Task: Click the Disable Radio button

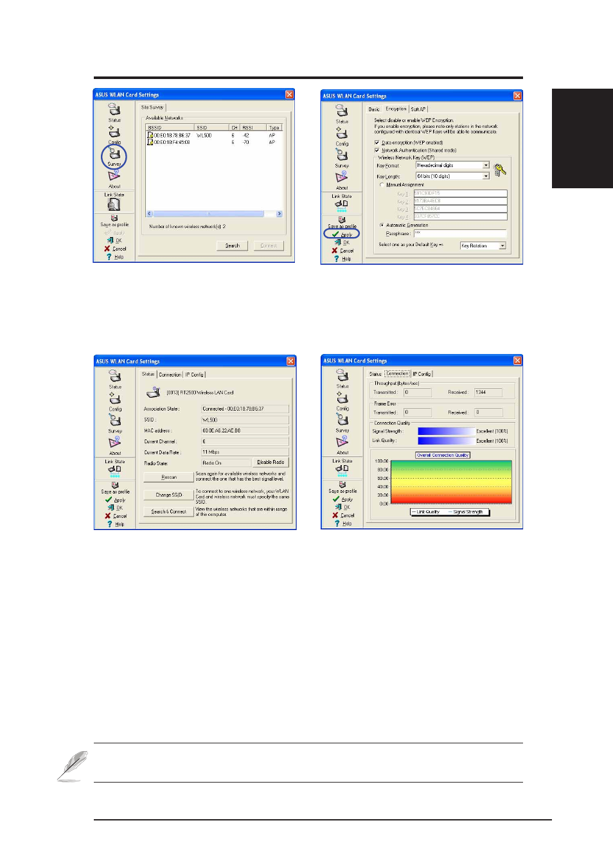Action: [271, 463]
